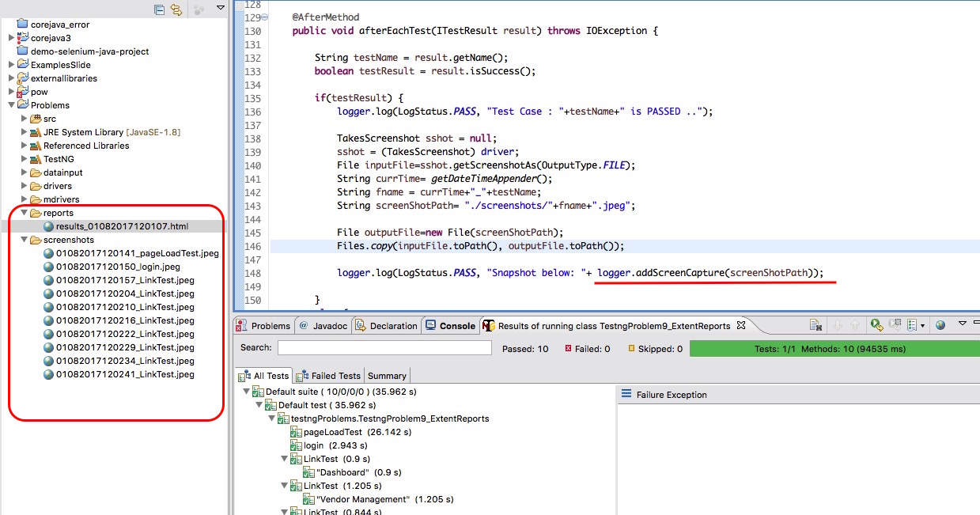Select 01082017120157_LinkTest.jpeg file
Screen dimensions: 980x515
click(x=119, y=280)
